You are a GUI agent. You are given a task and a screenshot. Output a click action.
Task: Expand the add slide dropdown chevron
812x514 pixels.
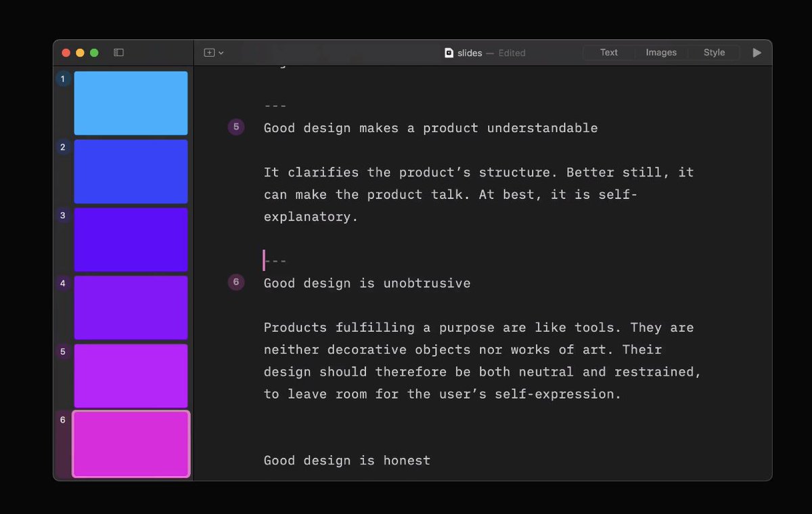(221, 53)
